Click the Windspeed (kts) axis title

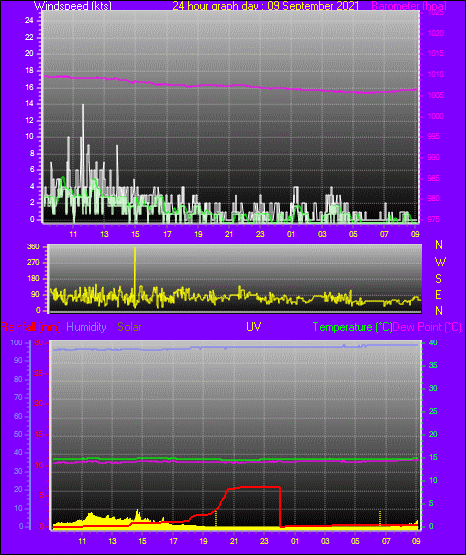pyautogui.click(x=73, y=5)
